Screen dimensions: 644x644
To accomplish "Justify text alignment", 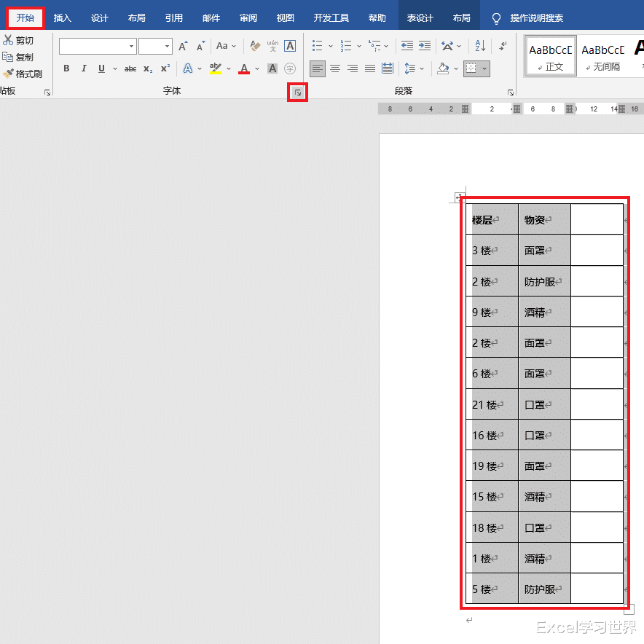I will point(370,68).
